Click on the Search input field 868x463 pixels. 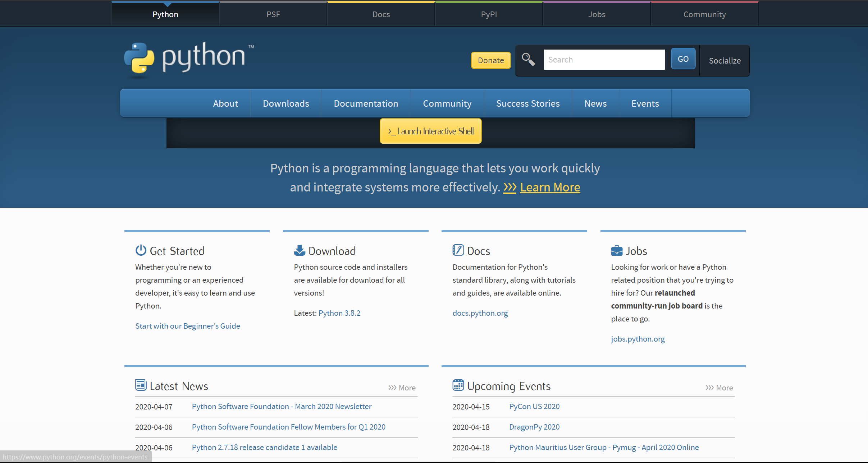pos(604,60)
